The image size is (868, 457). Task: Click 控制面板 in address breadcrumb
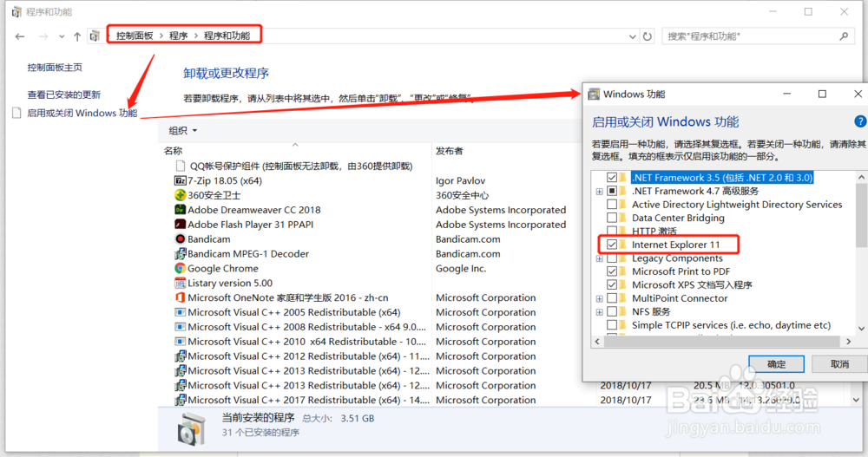coord(135,36)
